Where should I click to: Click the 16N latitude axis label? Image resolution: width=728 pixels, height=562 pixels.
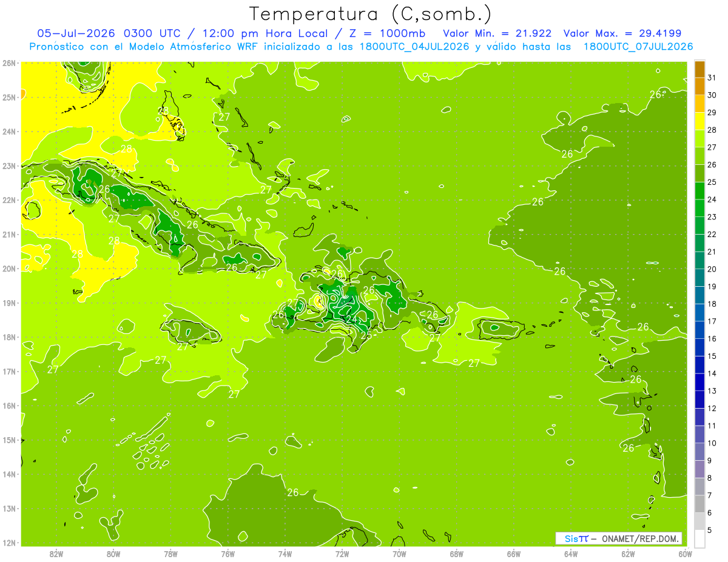[9, 406]
